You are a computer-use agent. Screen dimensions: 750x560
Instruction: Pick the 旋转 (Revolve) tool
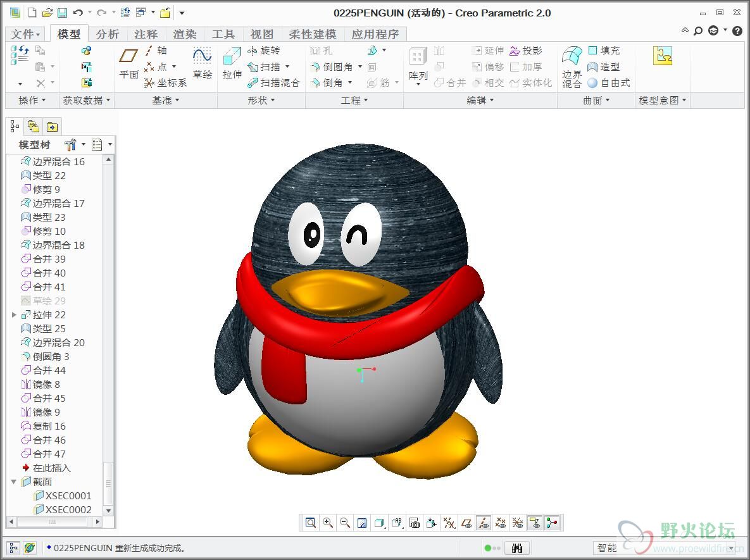263,51
